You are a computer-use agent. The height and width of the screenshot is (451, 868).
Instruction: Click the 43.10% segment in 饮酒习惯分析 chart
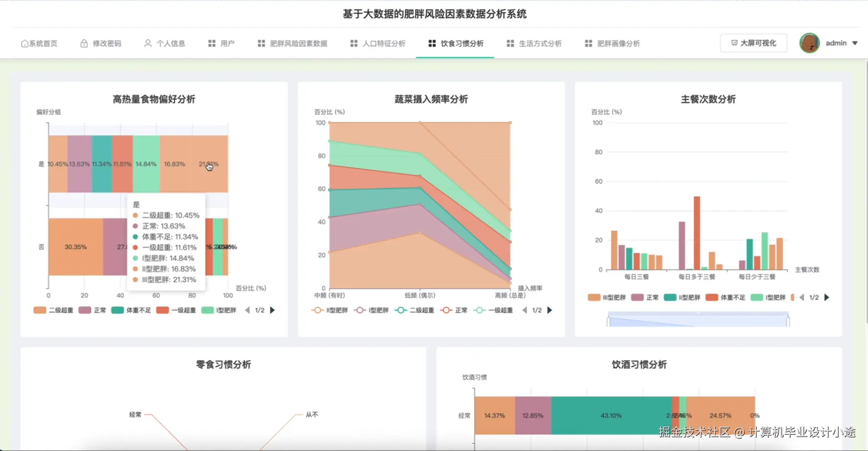610,415
